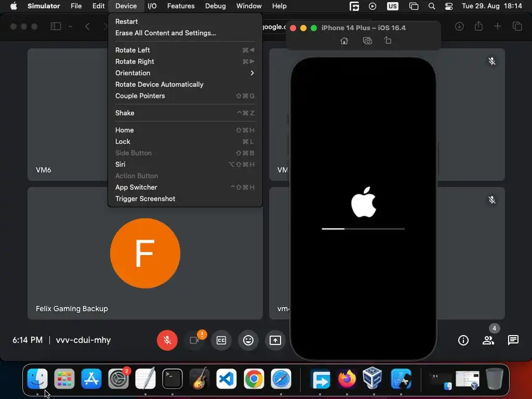This screenshot has width=532, height=399.
Task: Open App Store from the Dock
Action: (x=91, y=379)
